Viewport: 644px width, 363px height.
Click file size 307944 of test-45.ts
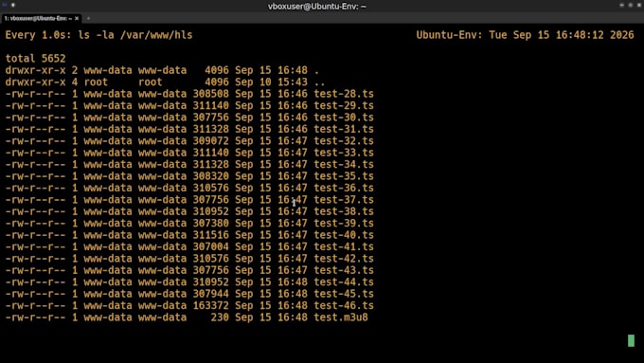[210, 294]
